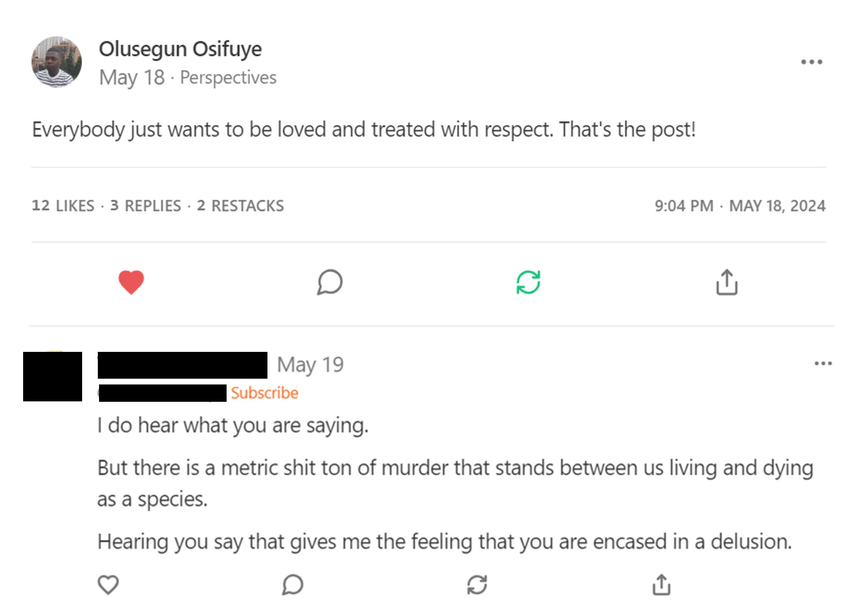Click the Subscribe link on the reply
The height and width of the screenshot is (613, 868).
pos(265,393)
